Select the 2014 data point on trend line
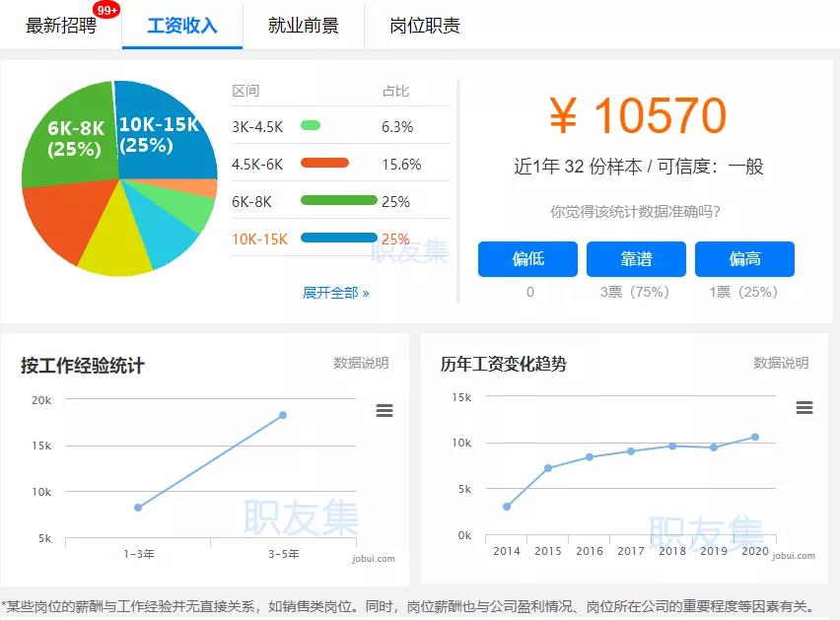 click(x=507, y=507)
